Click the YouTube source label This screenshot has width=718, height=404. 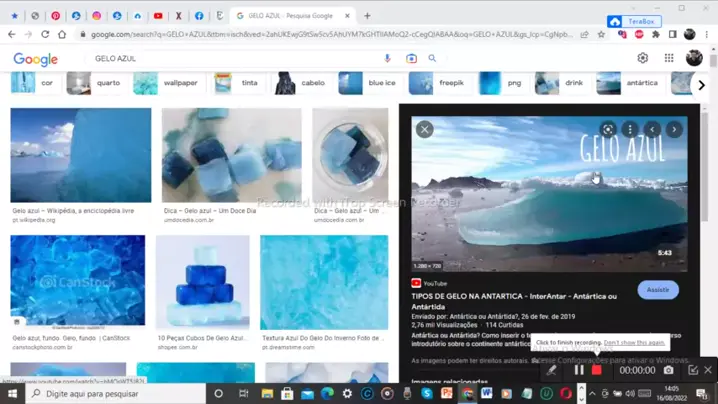coord(430,284)
